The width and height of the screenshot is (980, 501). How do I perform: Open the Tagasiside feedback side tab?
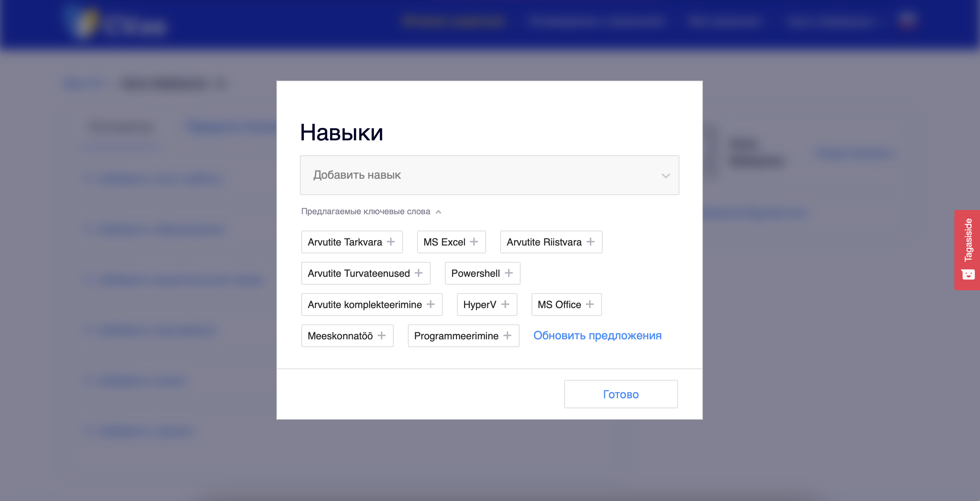968,250
